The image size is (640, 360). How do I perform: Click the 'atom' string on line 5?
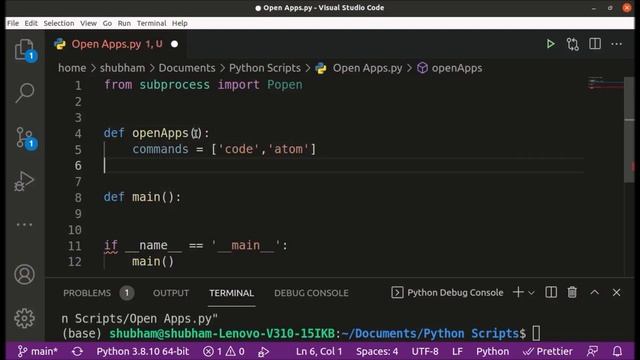coord(288,149)
